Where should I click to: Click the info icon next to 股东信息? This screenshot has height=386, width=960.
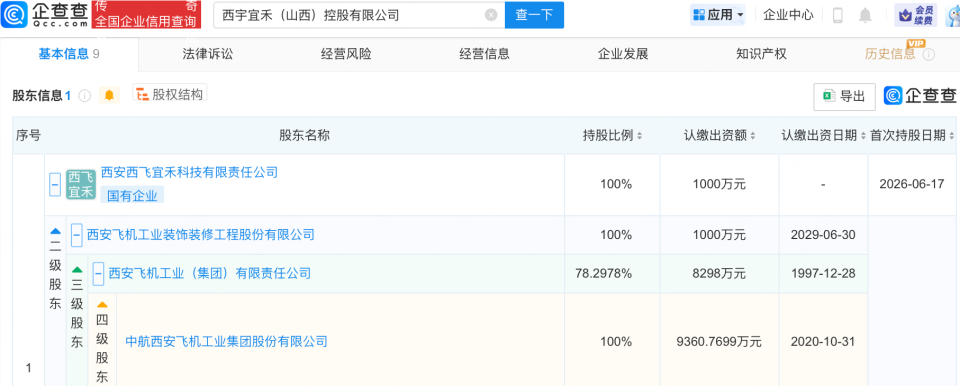[84, 96]
